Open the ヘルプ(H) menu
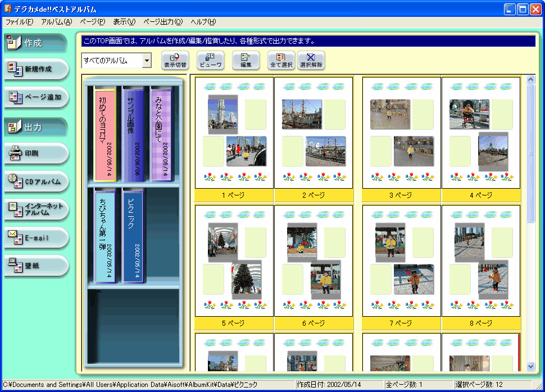This screenshot has height=392, width=545. (203, 22)
